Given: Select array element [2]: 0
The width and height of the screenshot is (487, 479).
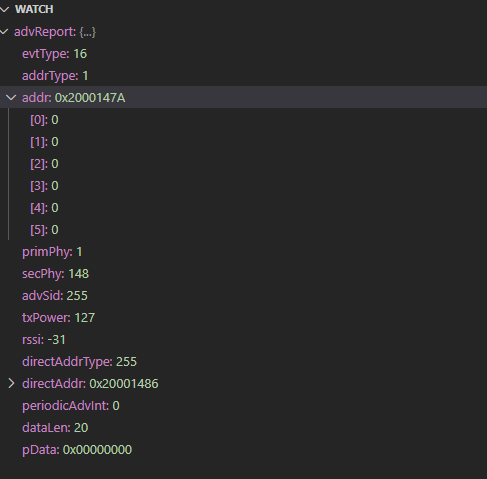Looking at the screenshot, I should (x=243, y=164).
